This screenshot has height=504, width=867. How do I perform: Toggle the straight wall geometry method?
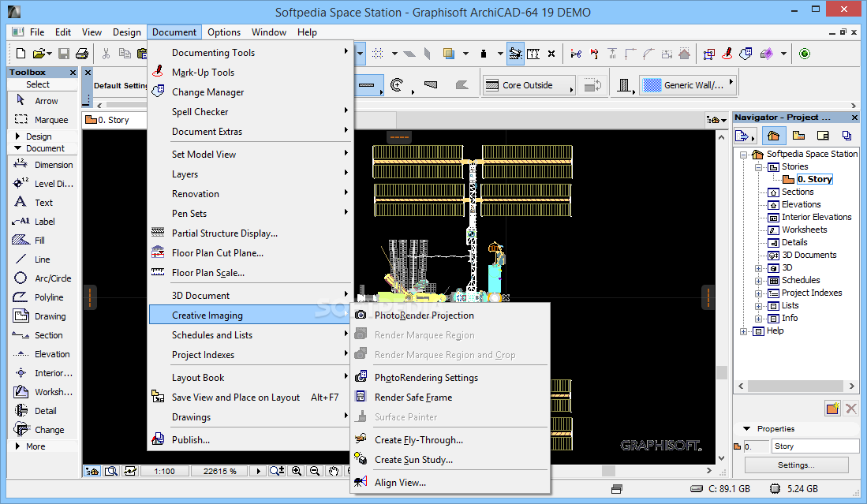[367, 85]
